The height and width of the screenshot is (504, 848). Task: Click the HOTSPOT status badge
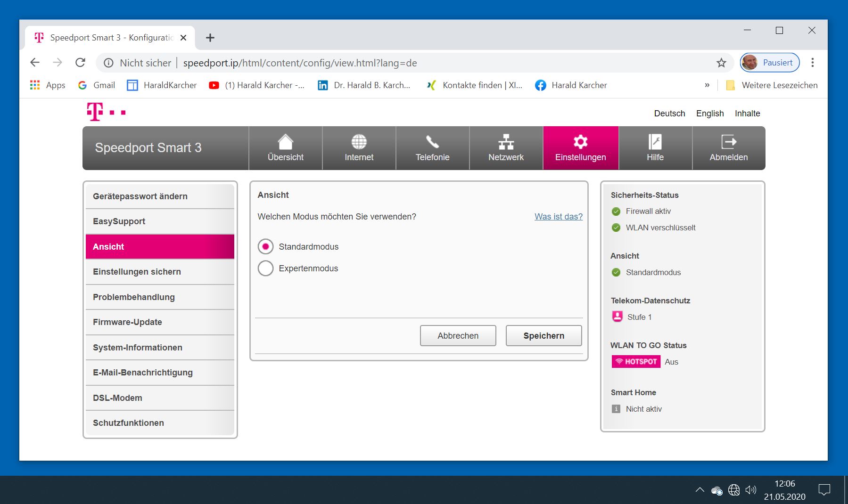pos(636,362)
